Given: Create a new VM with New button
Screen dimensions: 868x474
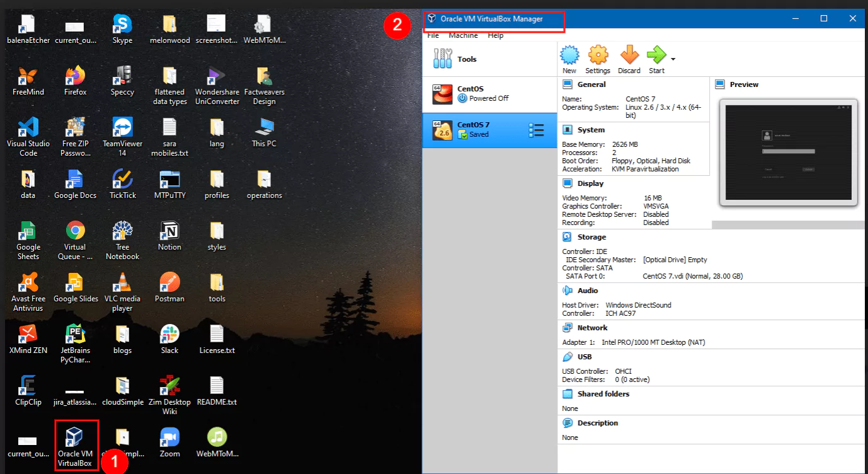Looking at the screenshot, I should click(x=569, y=59).
